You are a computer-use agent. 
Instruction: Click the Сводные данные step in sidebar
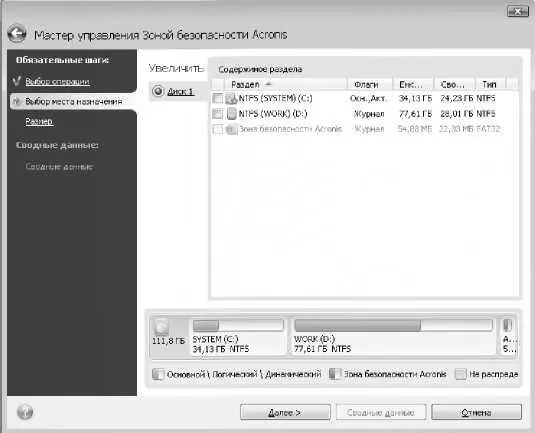59,167
